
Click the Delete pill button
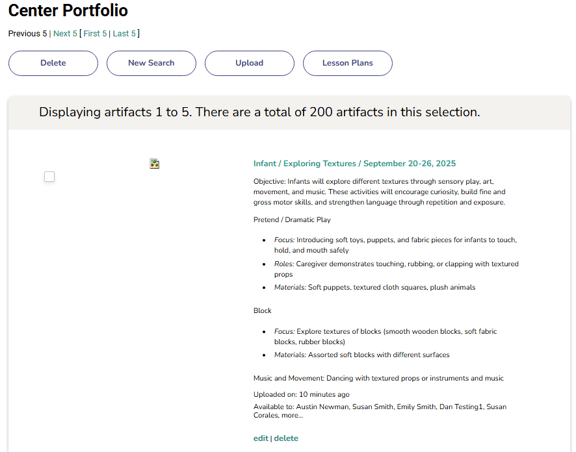click(x=53, y=63)
